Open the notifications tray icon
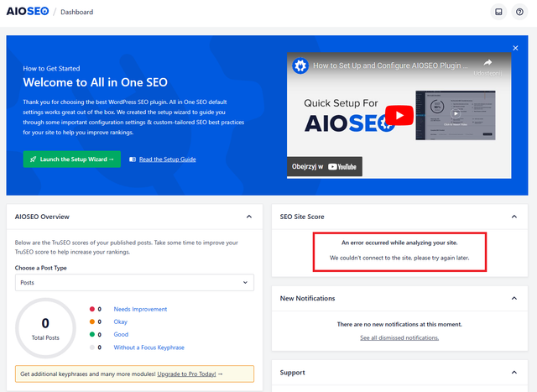 pos(498,12)
